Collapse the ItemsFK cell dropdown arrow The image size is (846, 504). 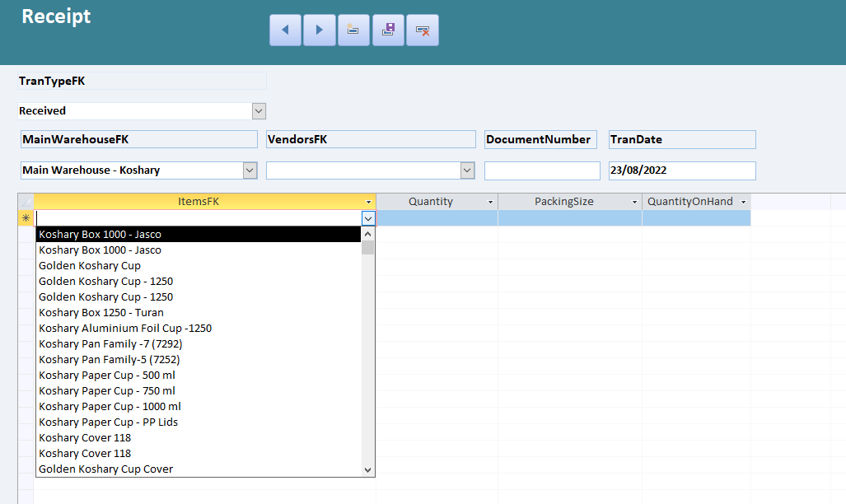tap(368, 218)
